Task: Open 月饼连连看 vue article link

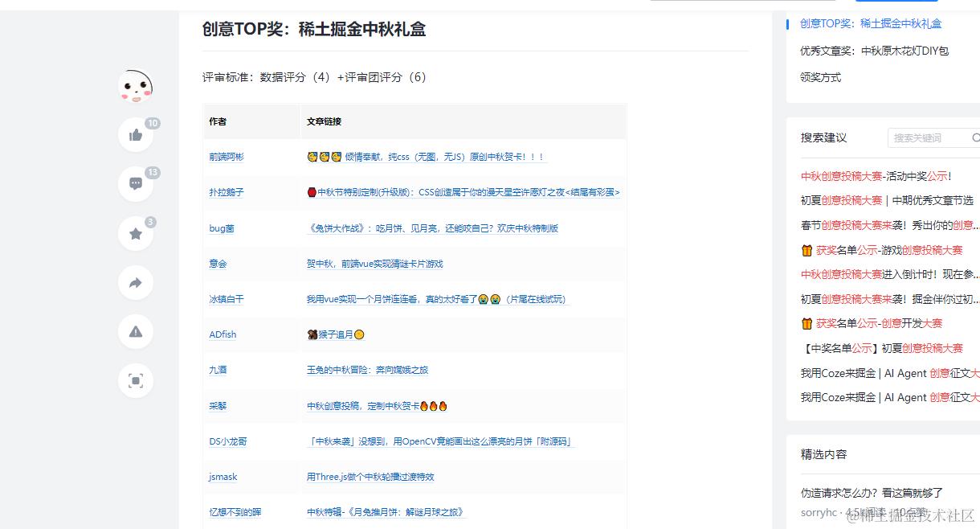Action: pyautogui.click(x=437, y=299)
